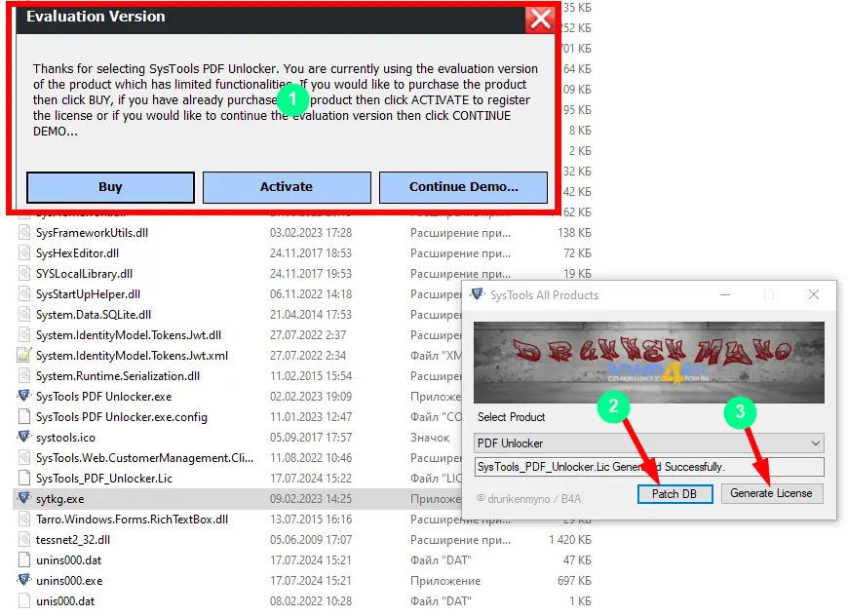Select file name SysHexEditor.dll
The image size is (847, 616).
pos(77,253)
